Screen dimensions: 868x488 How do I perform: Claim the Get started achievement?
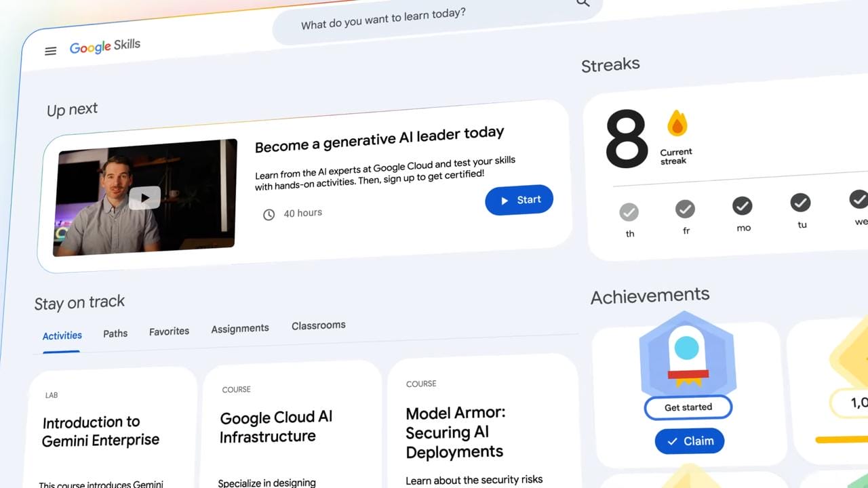tap(690, 441)
